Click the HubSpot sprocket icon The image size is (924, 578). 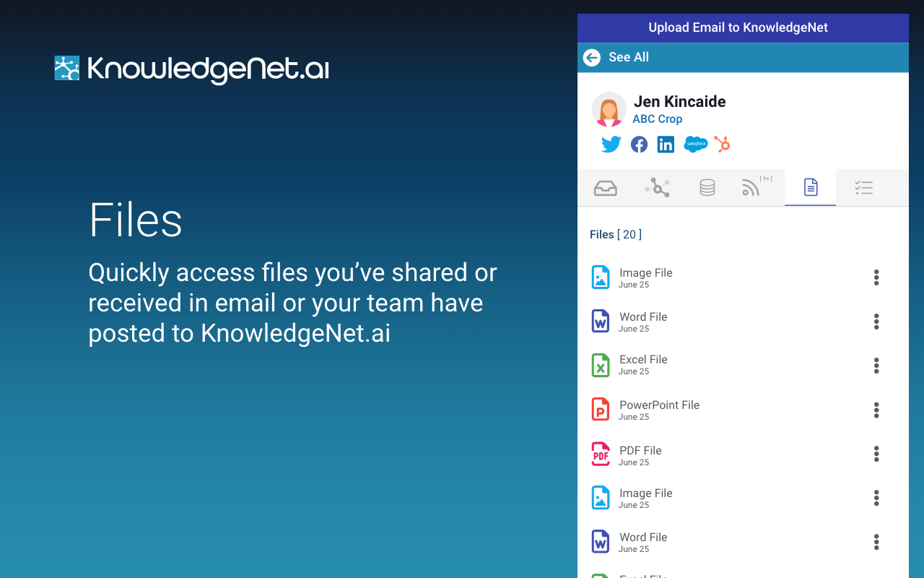point(722,144)
